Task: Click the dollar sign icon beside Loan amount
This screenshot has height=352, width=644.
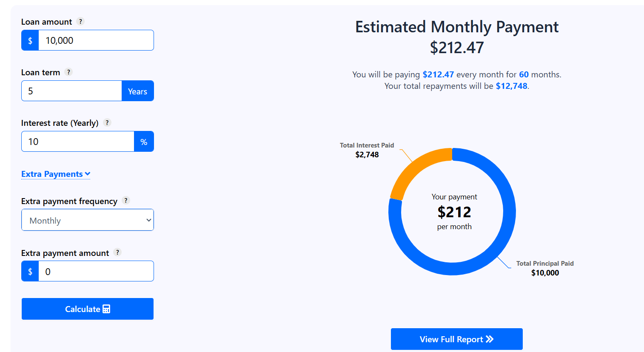Action: 29,40
